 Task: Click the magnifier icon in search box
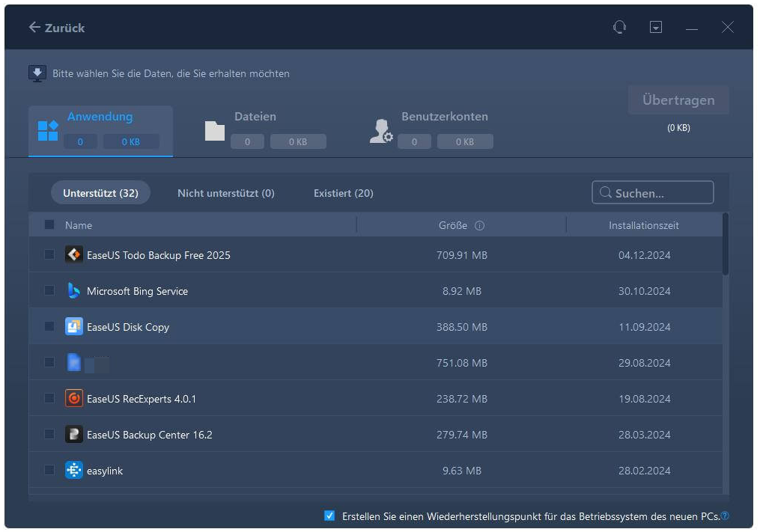point(606,192)
